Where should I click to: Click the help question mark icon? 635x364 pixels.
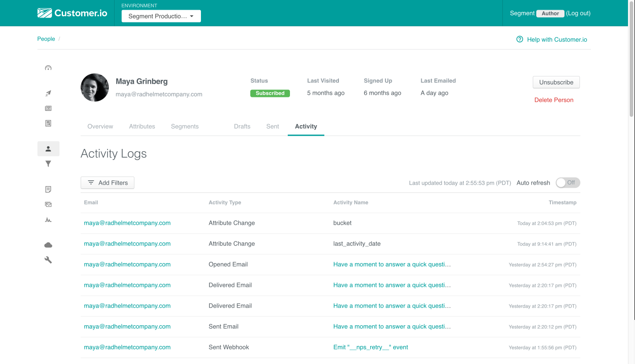(x=520, y=39)
